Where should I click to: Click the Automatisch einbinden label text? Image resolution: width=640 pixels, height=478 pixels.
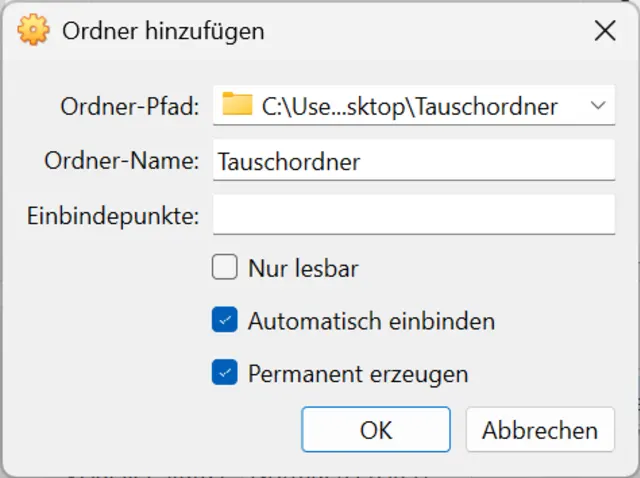pos(371,321)
